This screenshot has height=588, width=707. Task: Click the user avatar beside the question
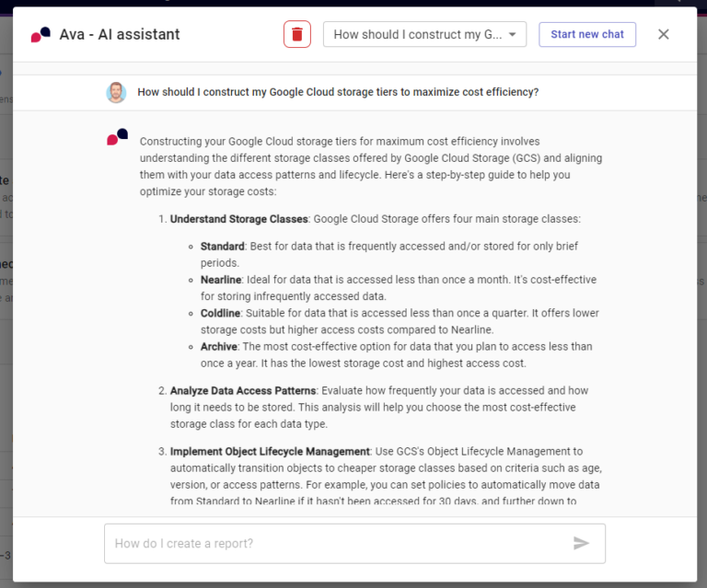tap(116, 92)
